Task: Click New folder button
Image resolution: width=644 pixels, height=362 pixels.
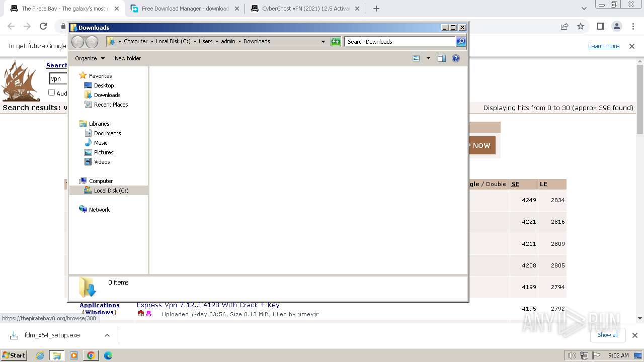Action: (128, 58)
